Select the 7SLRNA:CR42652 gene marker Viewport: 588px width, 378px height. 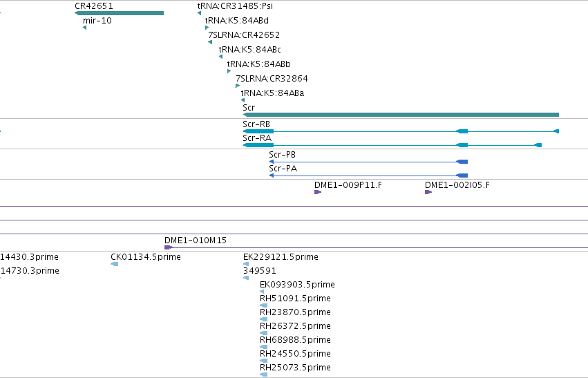210,42
